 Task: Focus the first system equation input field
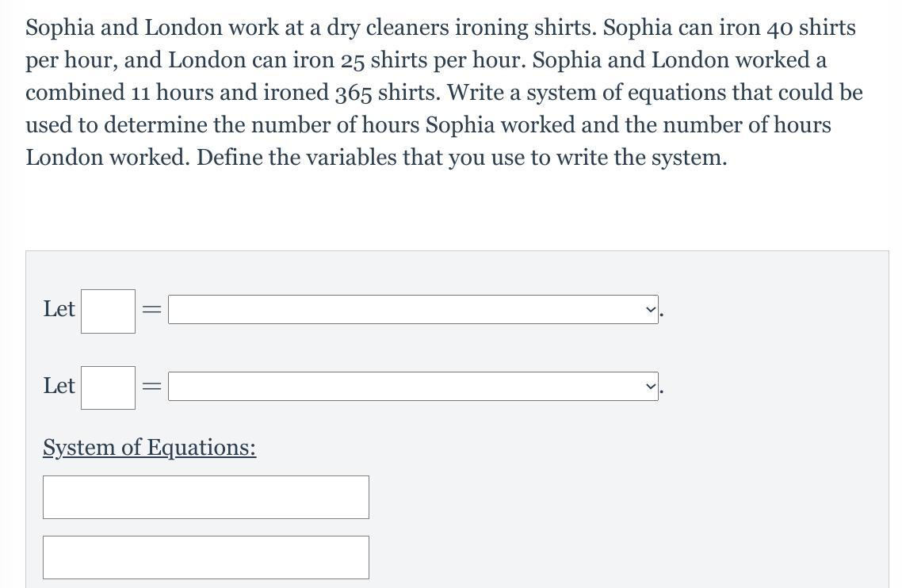coord(205,497)
